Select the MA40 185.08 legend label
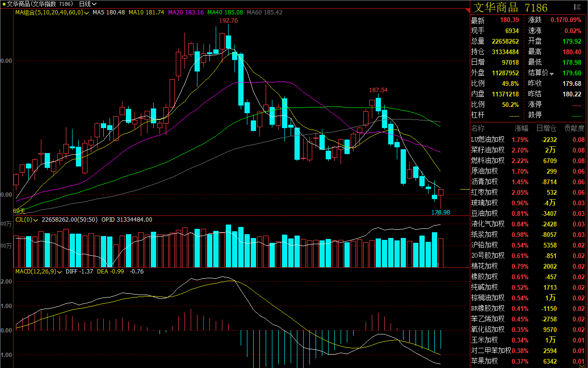This screenshot has height=368, width=588. pyautogui.click(x=225, y=12)
